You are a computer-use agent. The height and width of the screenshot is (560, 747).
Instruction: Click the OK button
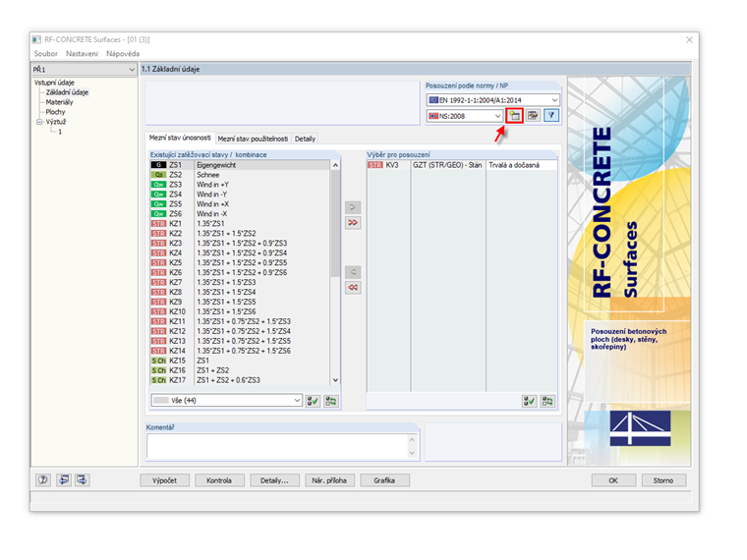click(x=613, y=480)
